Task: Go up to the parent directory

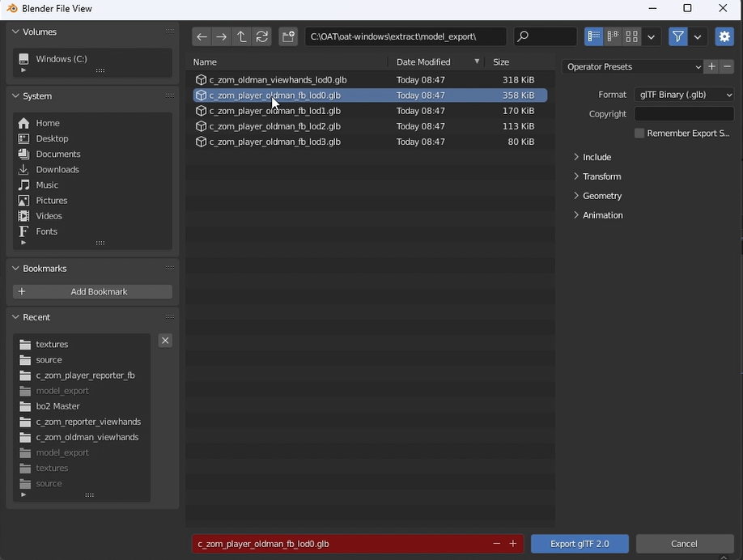Action: (241, 36)
